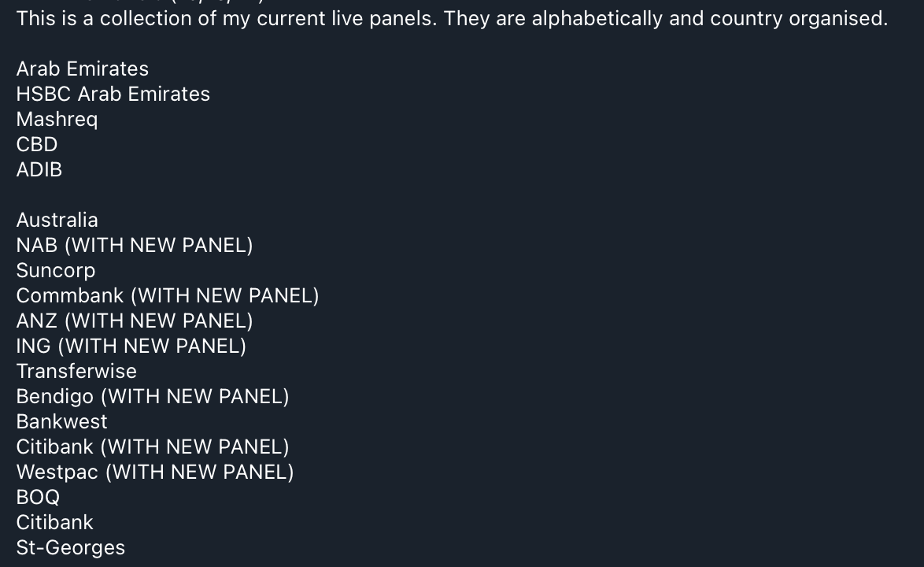Click the standalone "Arab Emirates" country heading

(x=83, y=69)
